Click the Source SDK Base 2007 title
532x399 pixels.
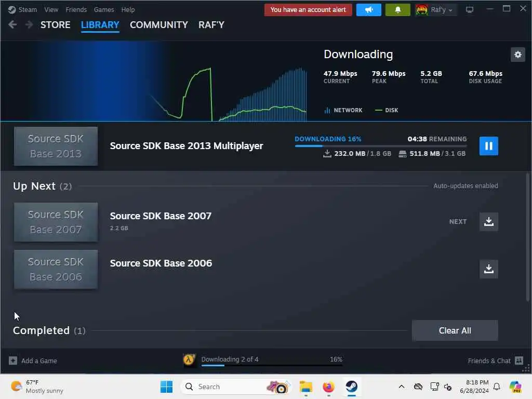coord(161,216)
